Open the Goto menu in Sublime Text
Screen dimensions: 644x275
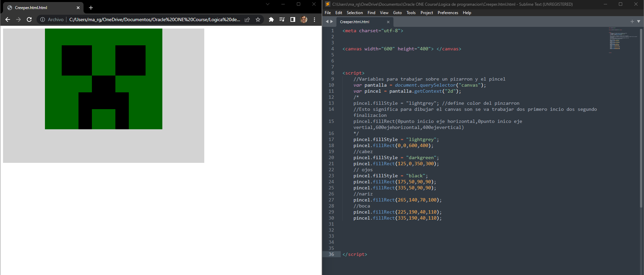[x=397, y=13]
